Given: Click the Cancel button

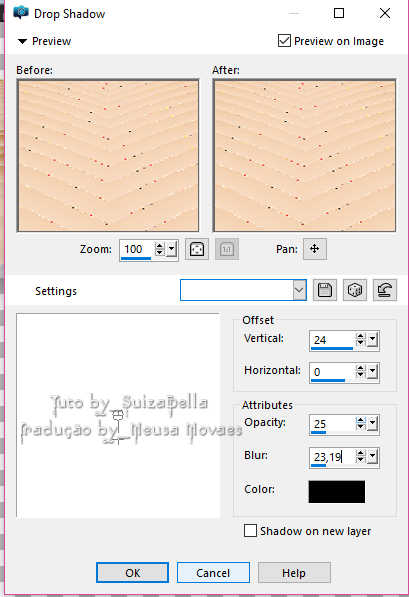Looking at the screenshot, I should (x=213, y=573).
